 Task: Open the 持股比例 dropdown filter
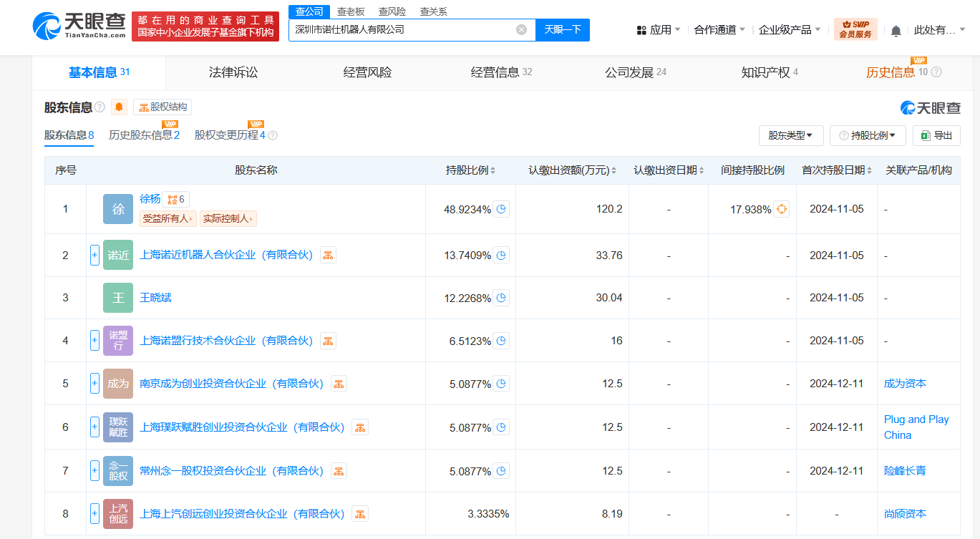click(x=868, y=135)
